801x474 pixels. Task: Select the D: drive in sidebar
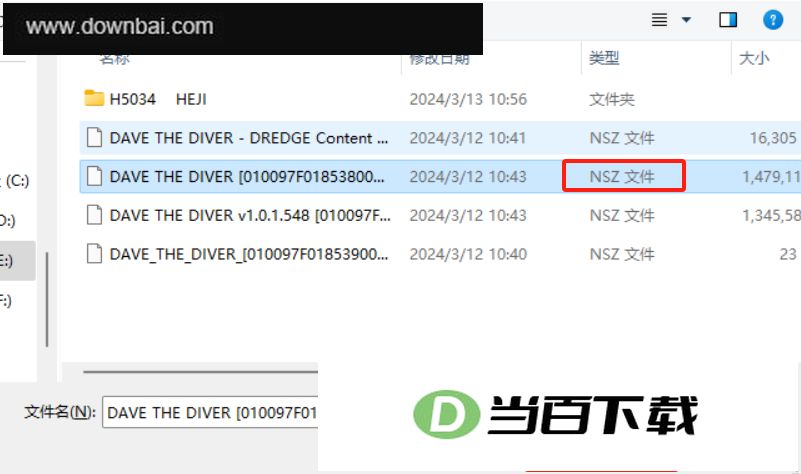8,221
